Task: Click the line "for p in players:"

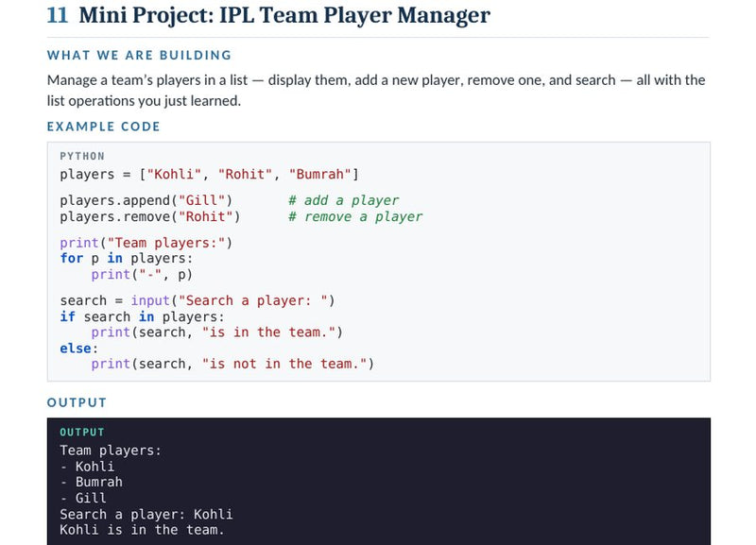Action: pyautogui.click(x=127, y=258)
